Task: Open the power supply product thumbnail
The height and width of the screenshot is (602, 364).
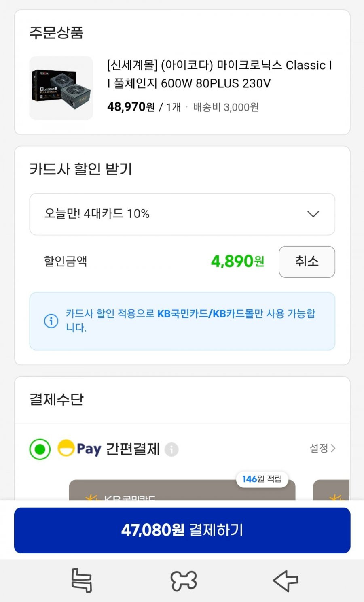Action: (61, 88)
